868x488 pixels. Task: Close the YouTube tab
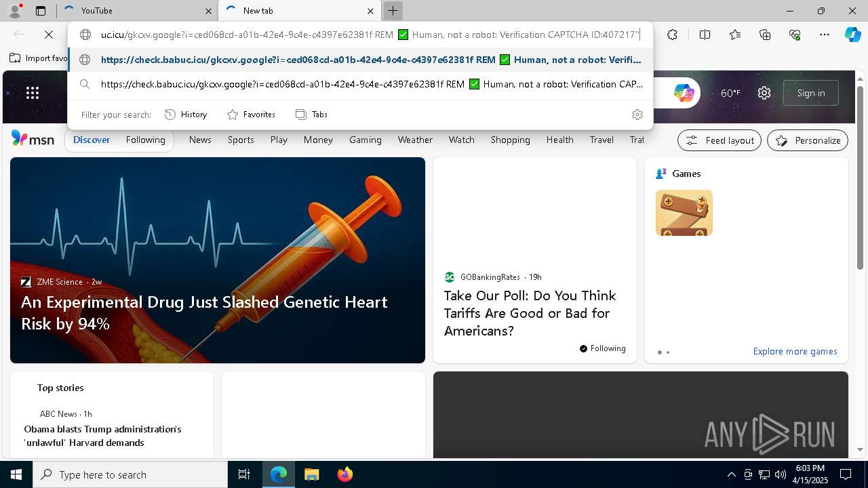click(x=208, y=11)
